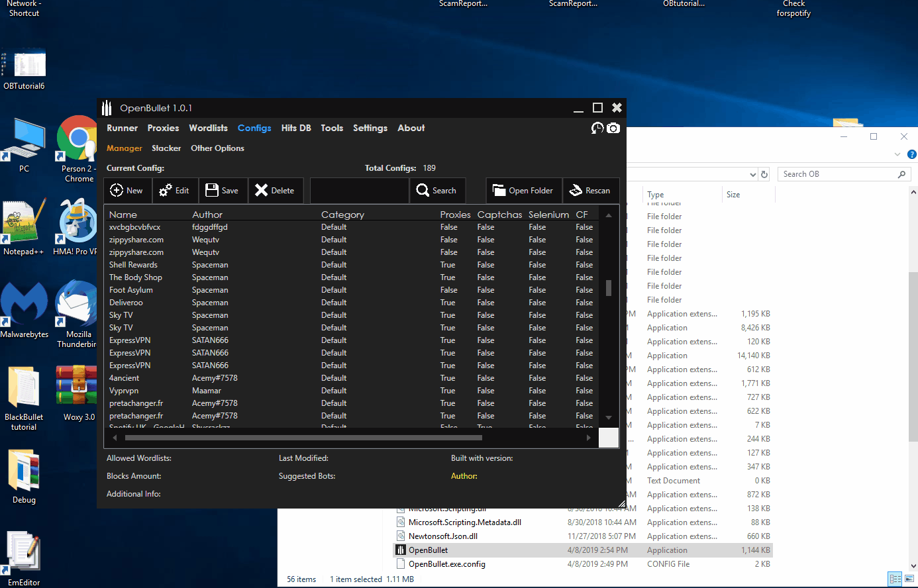Viewport: 918px width, 588px height.
Task: Delete the selected config
Action: pos(276,191)
